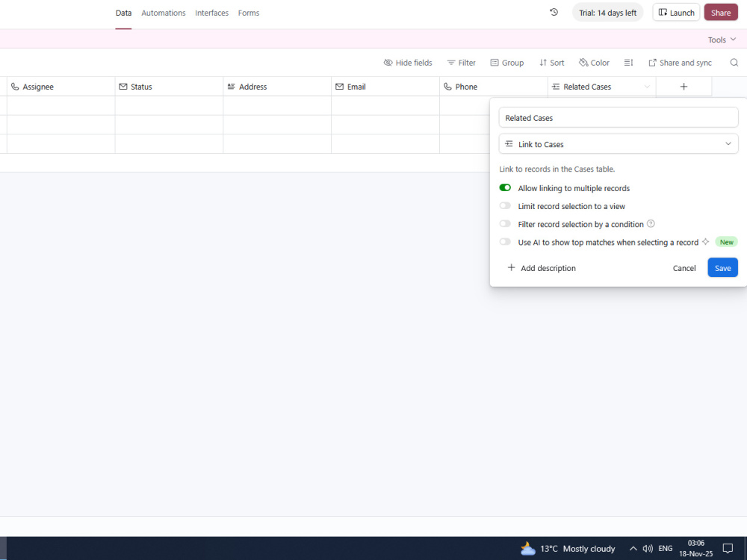Click Trial: 14 days left
The image size is (747, 560).
coord(607,13)
